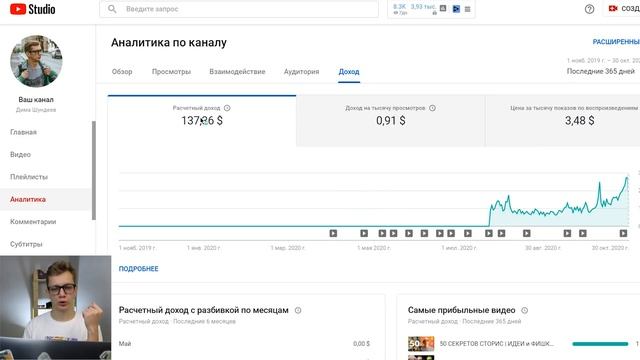Switch to the Взаимодействие tab
640x360 pixels.
pyautogui.click(x=237, y=71)
